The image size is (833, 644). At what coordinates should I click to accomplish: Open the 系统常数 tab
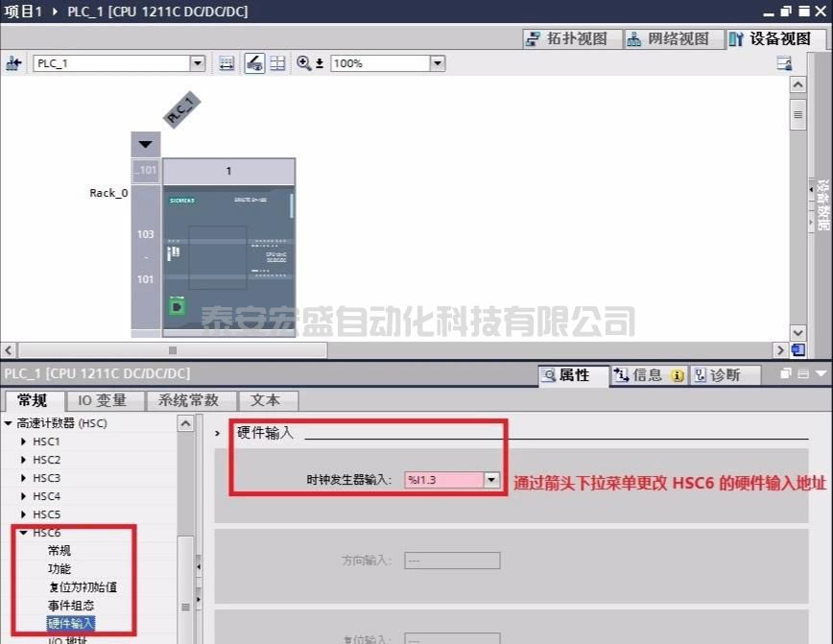point(189,400)
